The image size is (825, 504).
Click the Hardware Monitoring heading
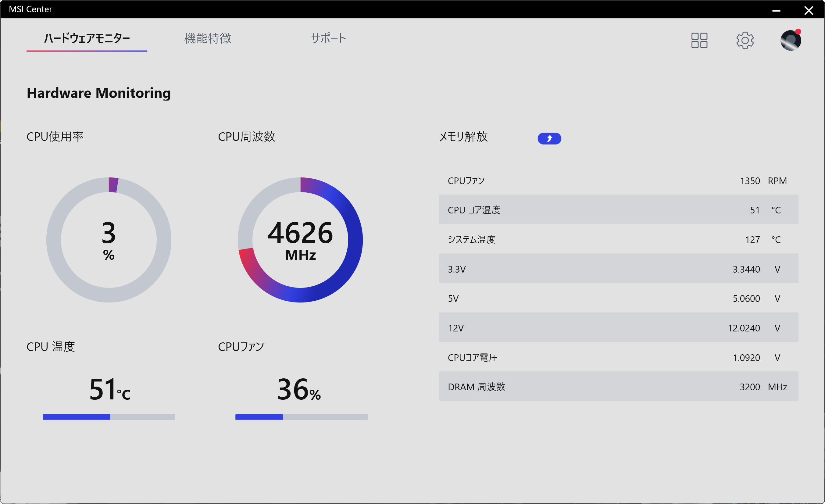(99, 93)
